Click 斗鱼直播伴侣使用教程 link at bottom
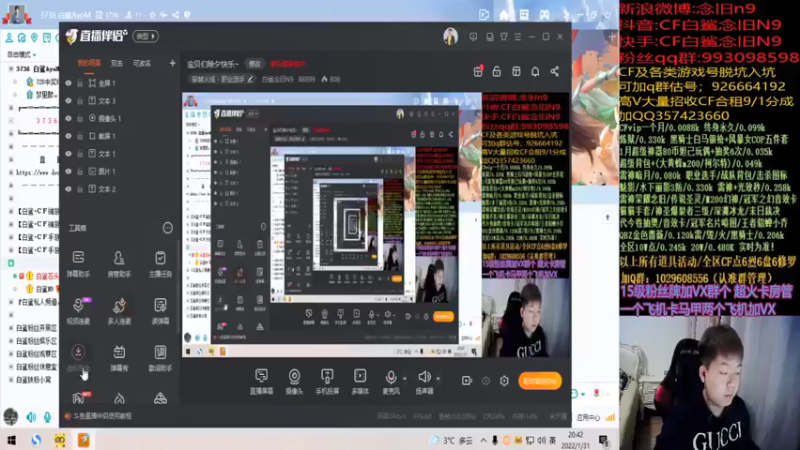This screenshot has height=450, width=800. click(x=102, y=416)
